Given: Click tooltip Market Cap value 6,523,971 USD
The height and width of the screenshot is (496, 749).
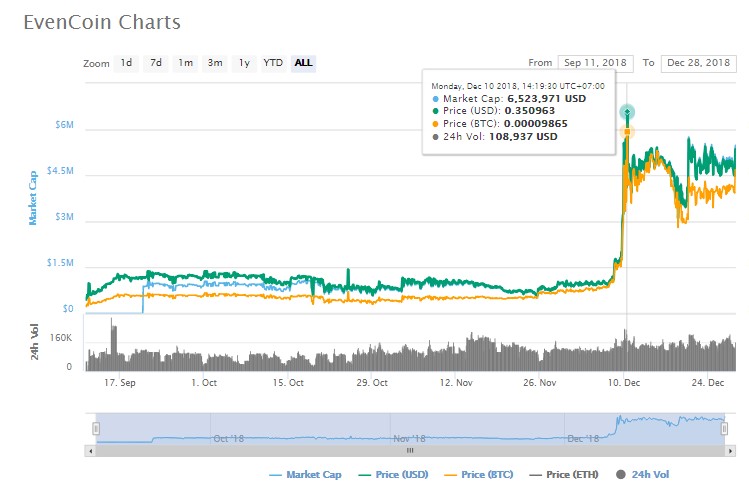Looking at the screenshot, I should click(x=546, y=99).
